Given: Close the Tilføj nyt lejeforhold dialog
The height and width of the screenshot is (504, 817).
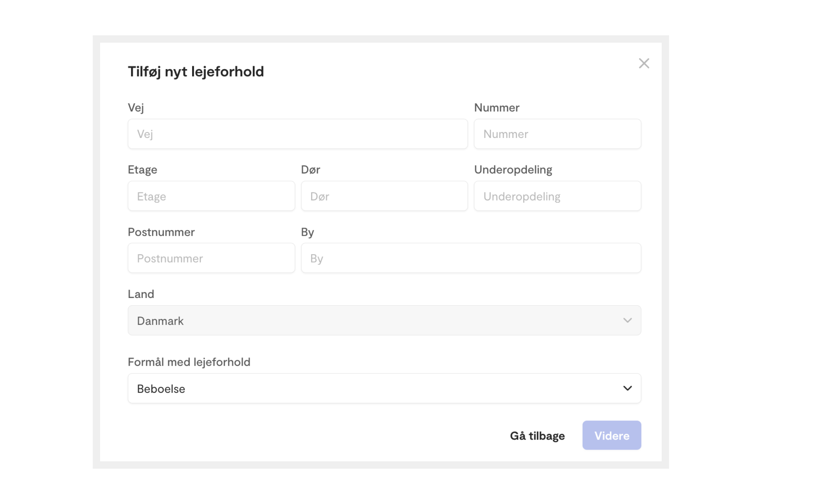Looking at the screenshot, I should 644,63.
